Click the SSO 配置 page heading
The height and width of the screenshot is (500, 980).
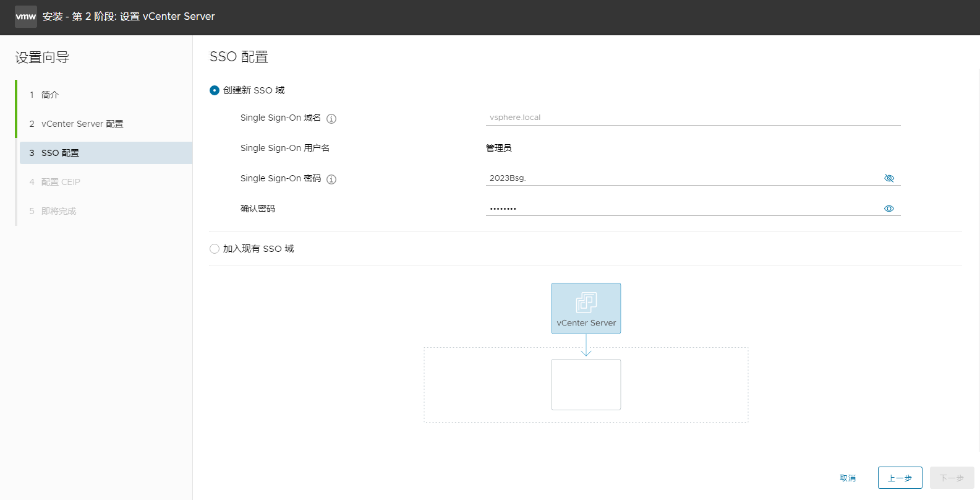(239, 57)
